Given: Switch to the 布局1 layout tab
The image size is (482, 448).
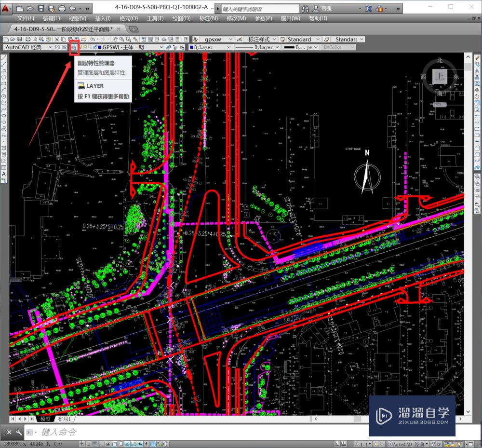Looking at the screenshot, I should coord(64,419).
